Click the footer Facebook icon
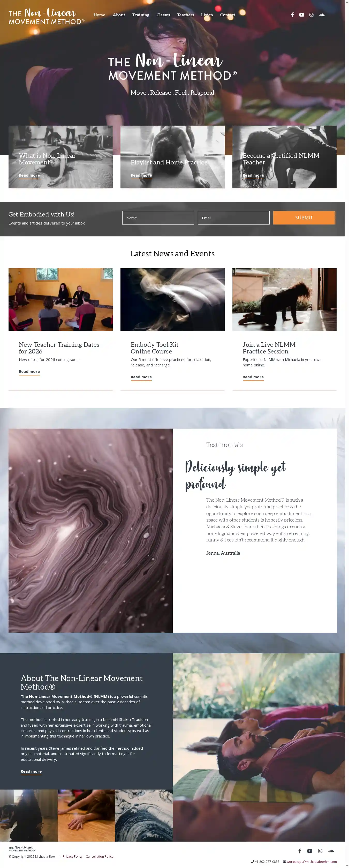 click(x=300, y=851)
